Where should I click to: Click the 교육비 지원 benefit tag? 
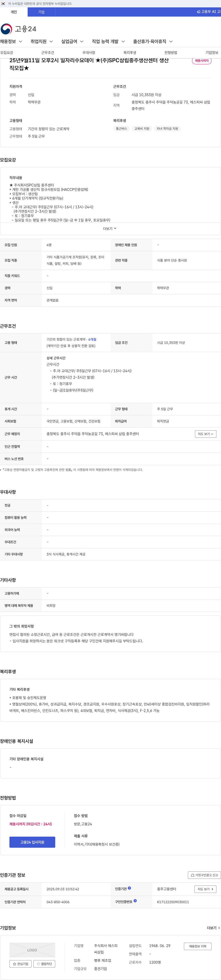142,129
